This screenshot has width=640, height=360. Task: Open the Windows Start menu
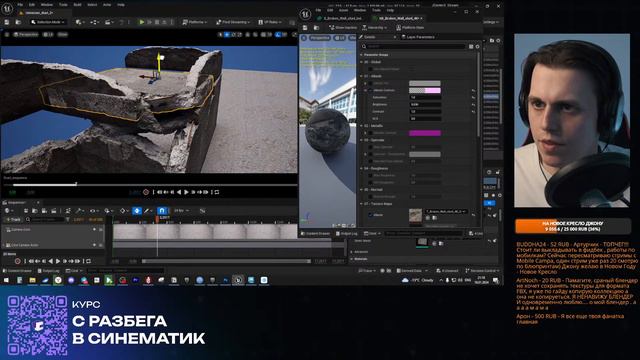coord(6,280)
